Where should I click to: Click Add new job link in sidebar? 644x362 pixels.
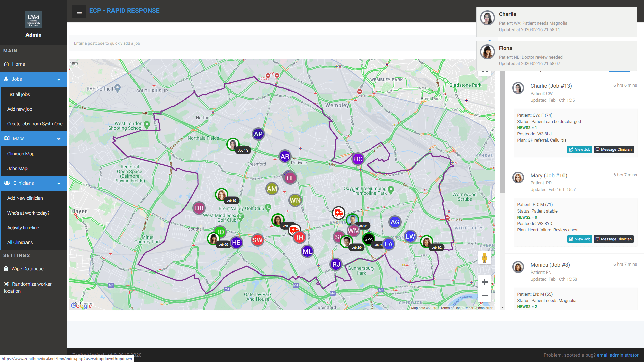pos(20,109)
